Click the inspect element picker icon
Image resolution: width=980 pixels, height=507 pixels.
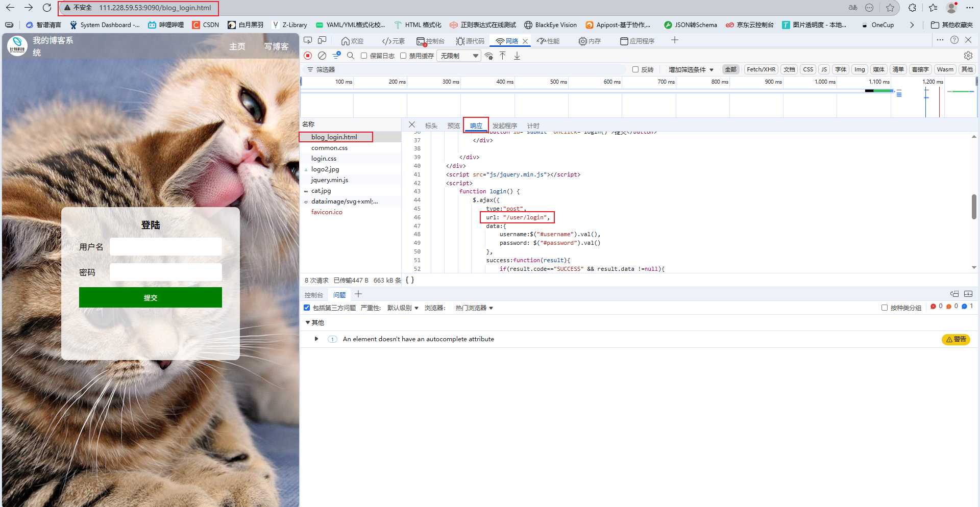[308, 40]
